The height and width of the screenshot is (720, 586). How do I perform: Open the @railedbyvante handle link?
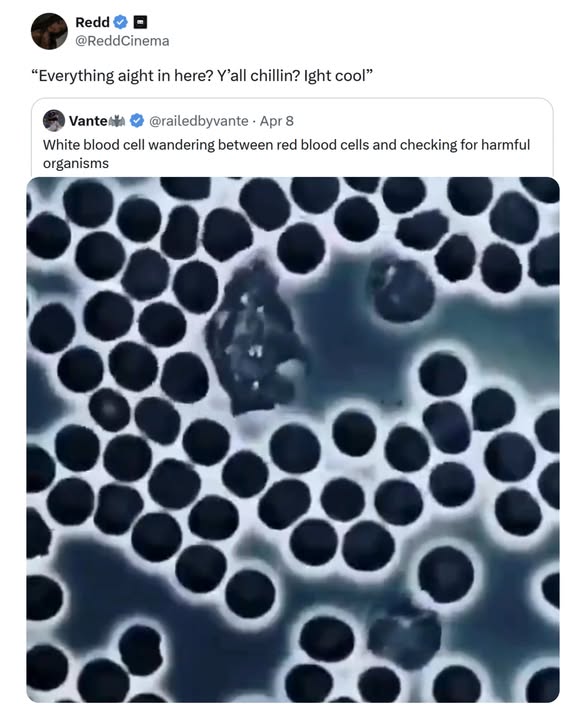pyautogui.click(x=198, y=121)
